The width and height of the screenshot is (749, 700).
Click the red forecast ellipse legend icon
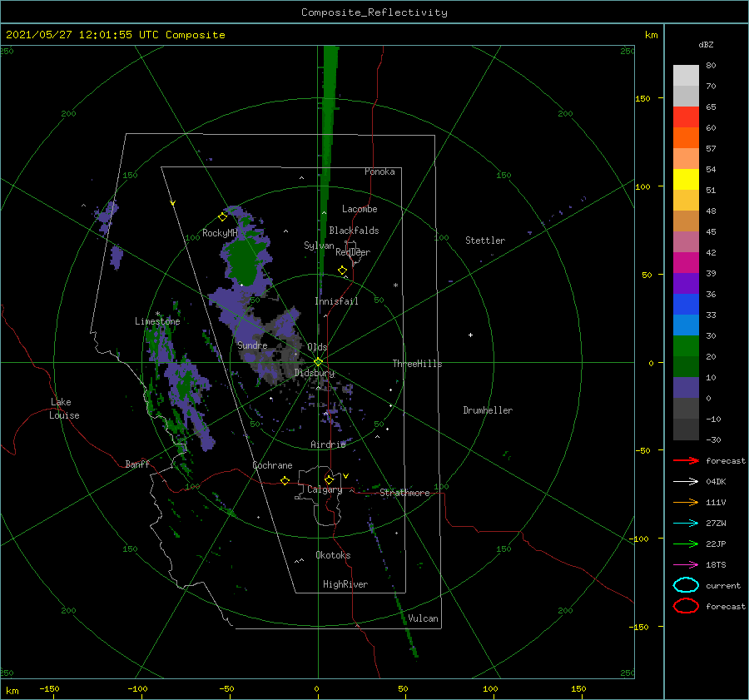[686, 606]
